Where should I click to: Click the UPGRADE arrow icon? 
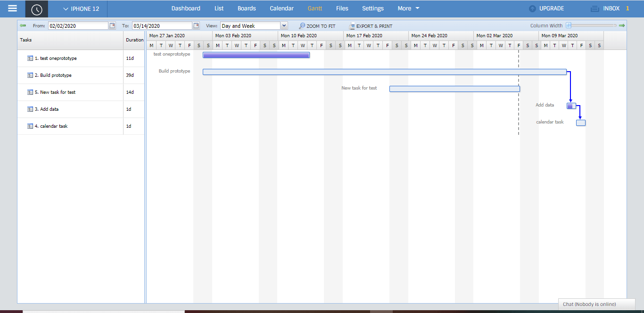point(532,8)
